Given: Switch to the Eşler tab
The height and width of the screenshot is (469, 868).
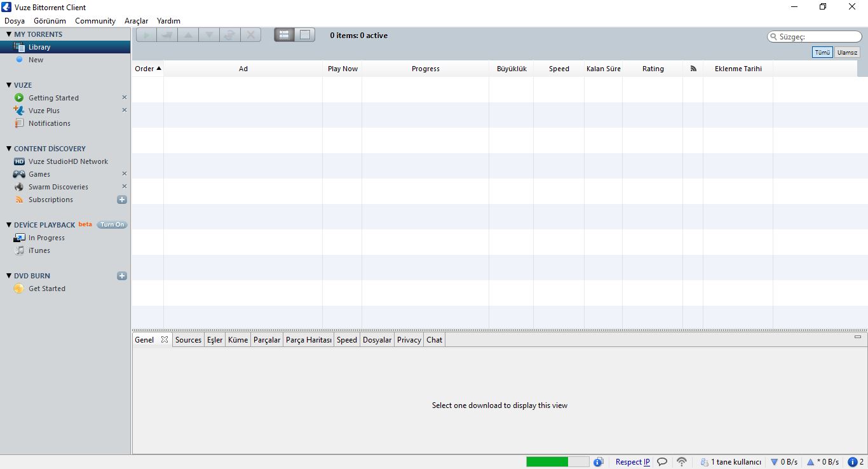Looking at the screenshot, I should tap(215, 340).
